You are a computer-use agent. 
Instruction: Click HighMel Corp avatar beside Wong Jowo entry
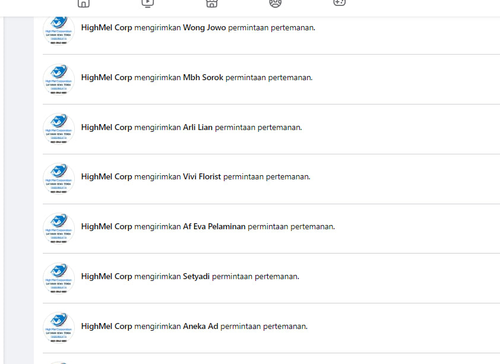coord(59,30)
